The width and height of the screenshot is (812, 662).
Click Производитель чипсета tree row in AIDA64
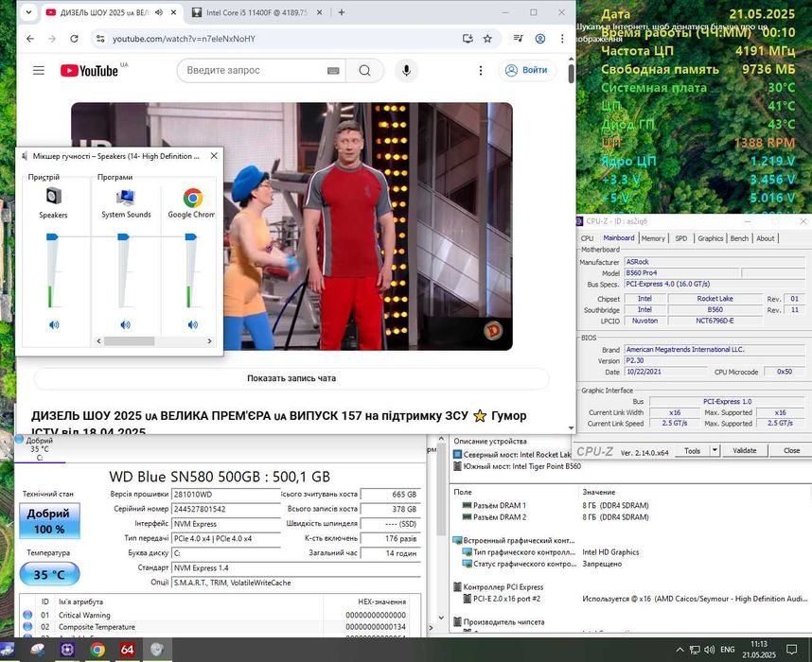(499, 622)
